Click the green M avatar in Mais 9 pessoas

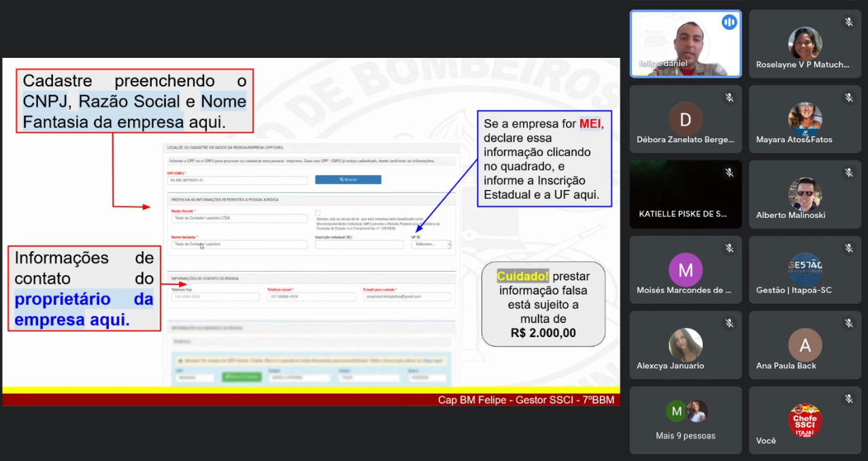point(676,411)
